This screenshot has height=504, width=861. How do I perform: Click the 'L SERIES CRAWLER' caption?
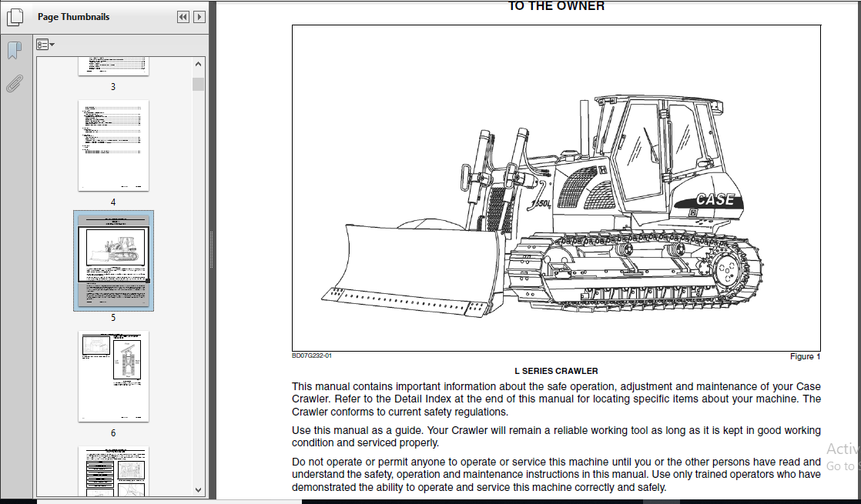(556, 371)
